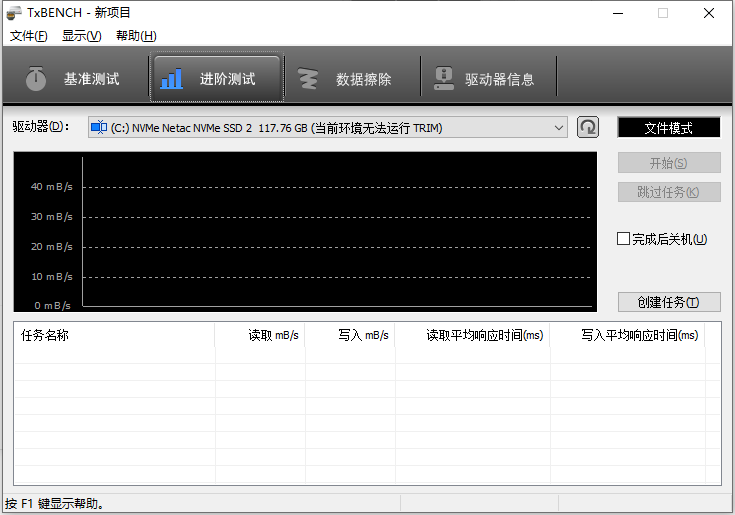Click the refresh drive list icon
Screen dimensions: 735x515
pos(588,127)
